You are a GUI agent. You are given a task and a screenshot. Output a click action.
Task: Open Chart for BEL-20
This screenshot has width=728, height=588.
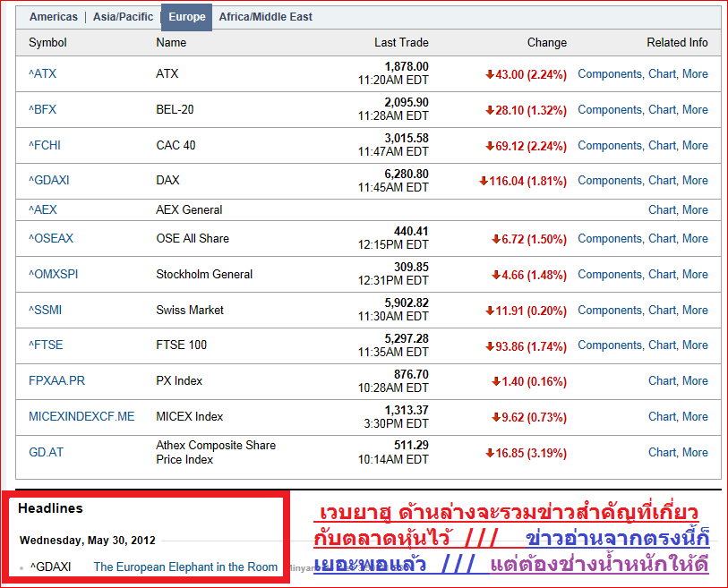click(662, 109)
